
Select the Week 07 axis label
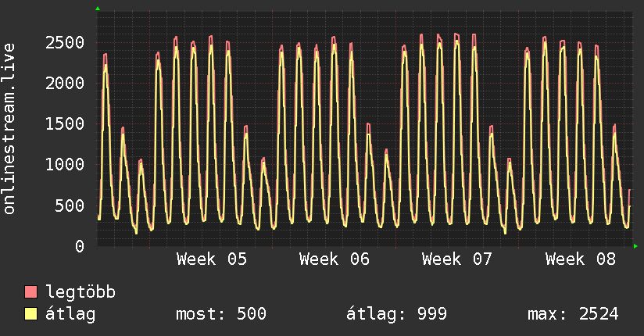coord(457,259)
